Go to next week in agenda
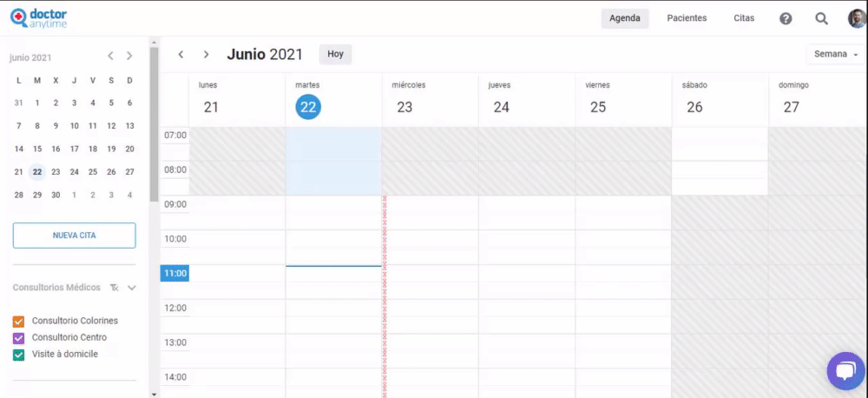Image resolution: width=868 pixels, height=398 pixels. point(206,55)
